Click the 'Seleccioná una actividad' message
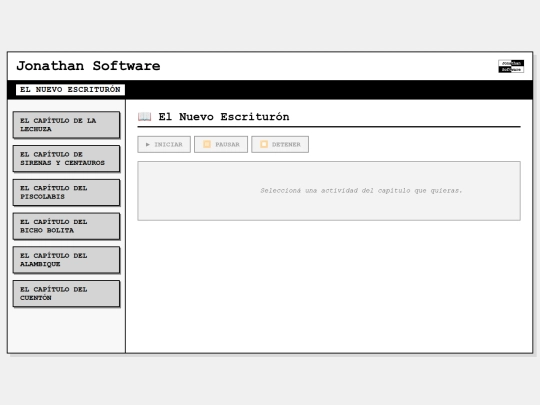The height and width of the screenshot is (405, 540). coord(361,190)
